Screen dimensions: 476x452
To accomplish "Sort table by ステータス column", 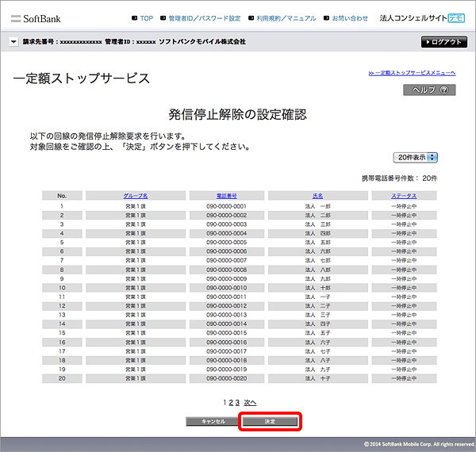I will [x=404, y=196].
